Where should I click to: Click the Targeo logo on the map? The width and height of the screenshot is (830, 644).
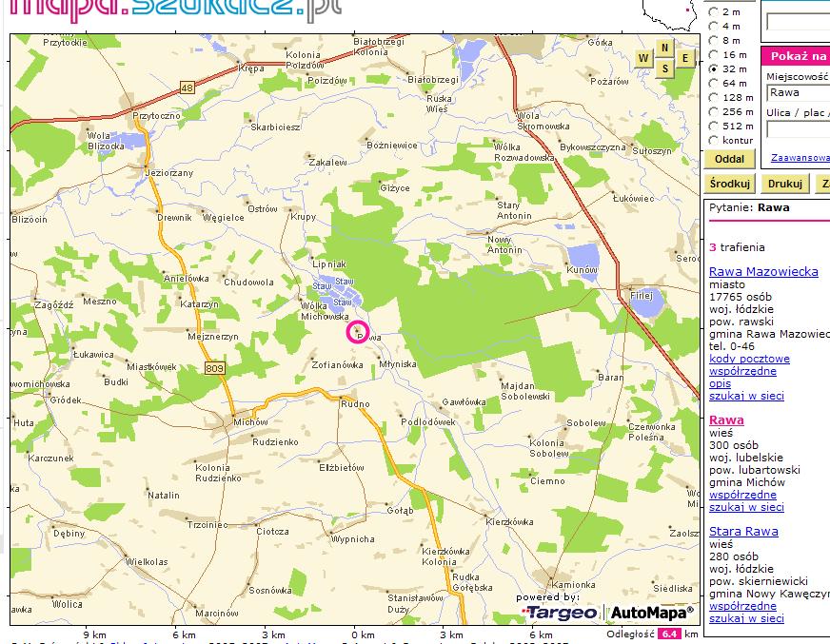click(561, 612)
